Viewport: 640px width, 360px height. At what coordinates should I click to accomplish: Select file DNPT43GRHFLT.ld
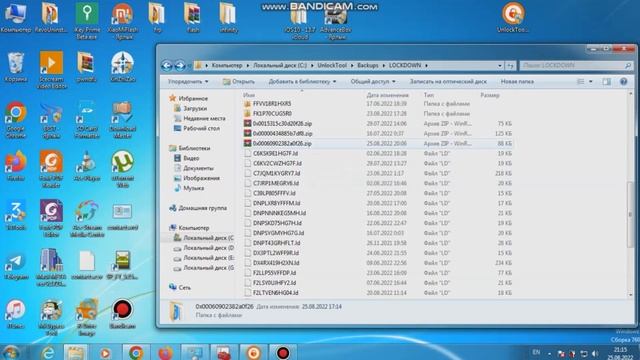(x=276, y=243)
